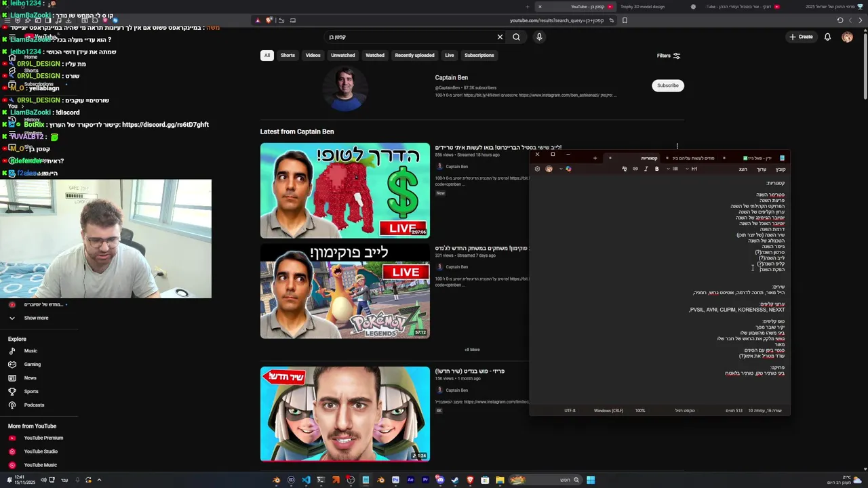Expand +8 More videos from Captain Ben
868x488 pixels.
[472, 350]
